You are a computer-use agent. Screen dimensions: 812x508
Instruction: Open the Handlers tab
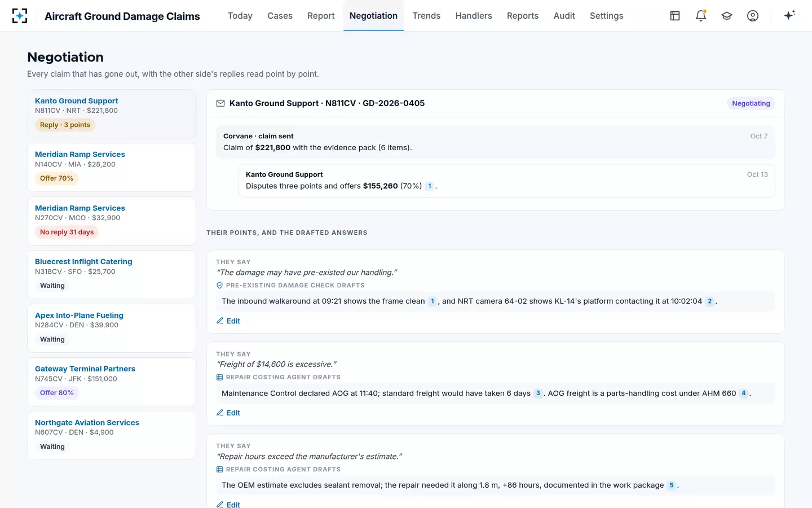pyautogui.click(x=474, y=16)
